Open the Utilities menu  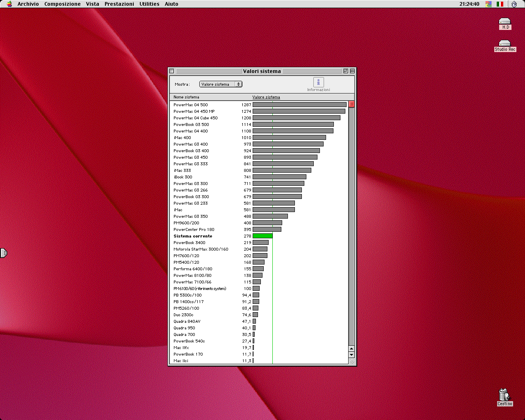149,4
